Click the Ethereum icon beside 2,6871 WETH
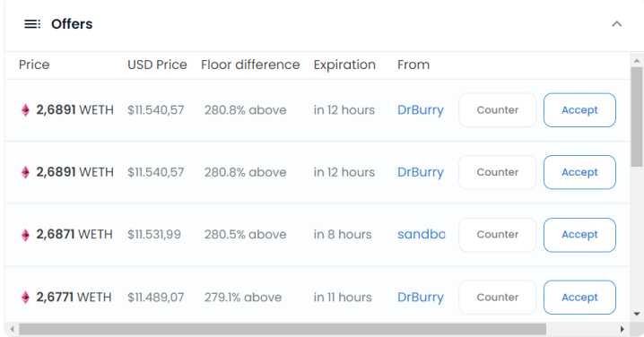 25,235
